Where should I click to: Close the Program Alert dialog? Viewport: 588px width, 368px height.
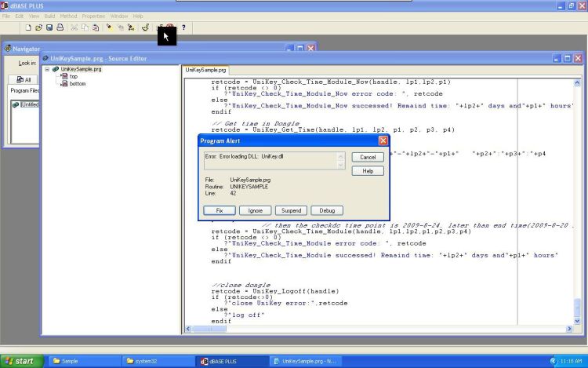point(383,140)
